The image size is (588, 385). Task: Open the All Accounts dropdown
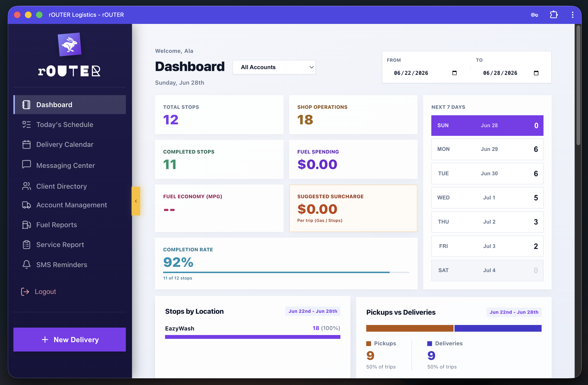click(274, 67)
